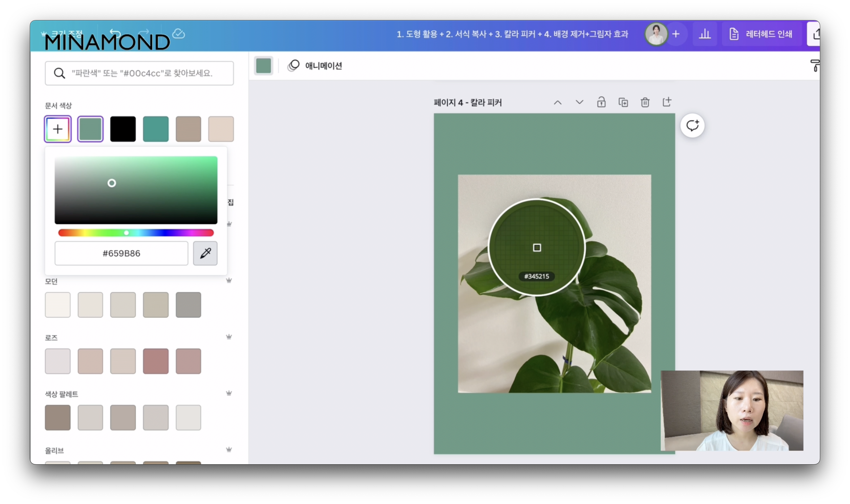Click the toolbar fill color swatch
Viewport: 850px width, 504px height.
coord(263,65)
